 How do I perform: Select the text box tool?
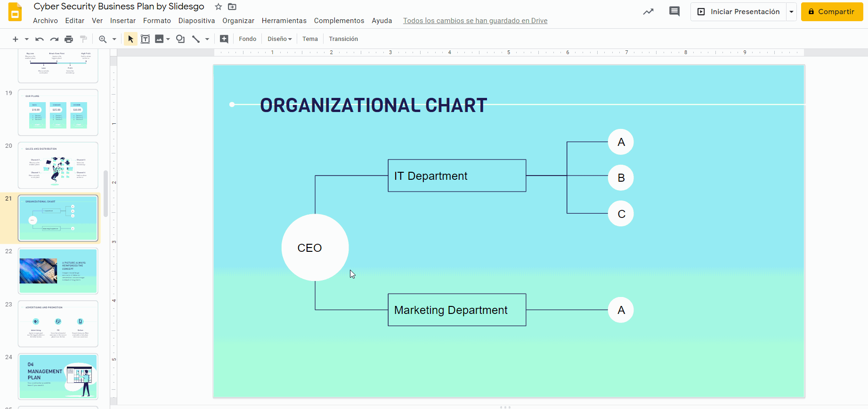(x=146, y=39)
